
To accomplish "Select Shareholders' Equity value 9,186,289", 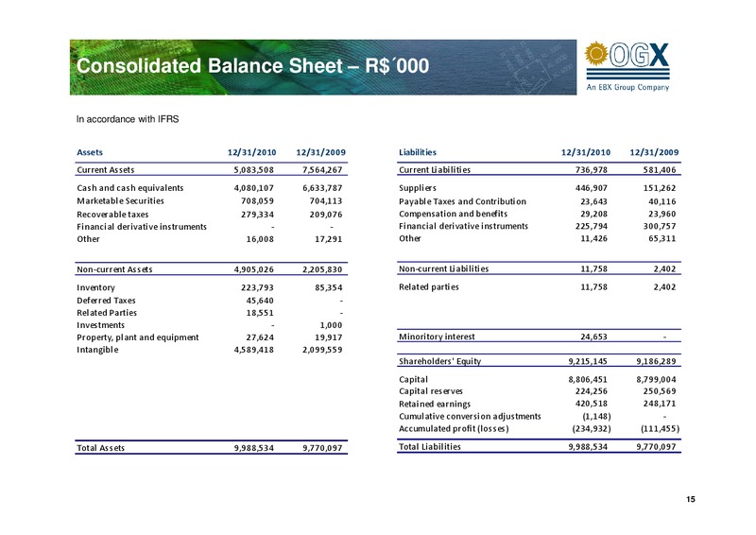I will [x=656, y=361].
